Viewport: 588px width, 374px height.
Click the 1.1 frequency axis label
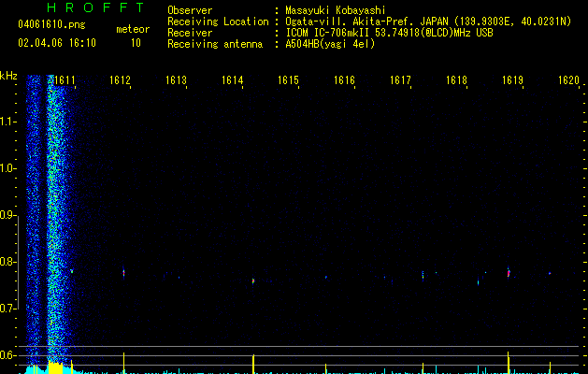tap(8, 122)
